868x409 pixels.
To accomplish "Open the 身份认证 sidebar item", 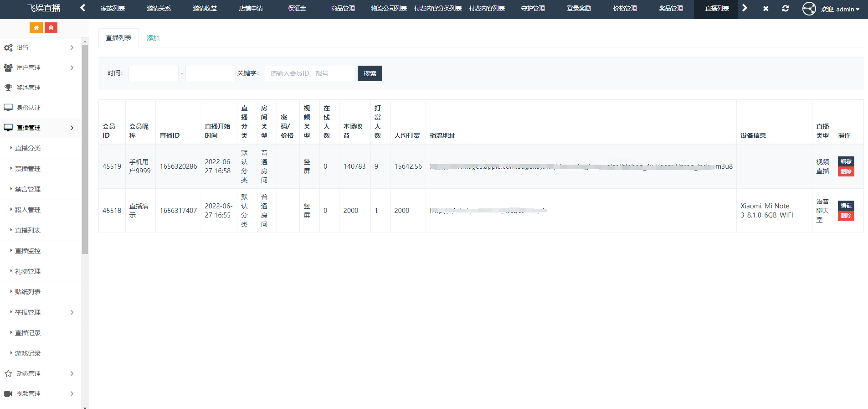I will (x=29, y=108).
